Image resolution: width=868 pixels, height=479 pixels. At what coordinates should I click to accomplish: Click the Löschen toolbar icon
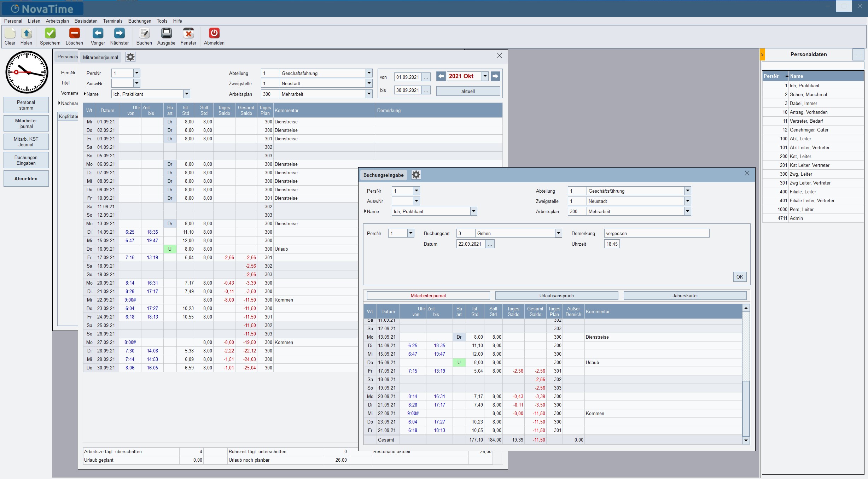click(x=74, y=34)
